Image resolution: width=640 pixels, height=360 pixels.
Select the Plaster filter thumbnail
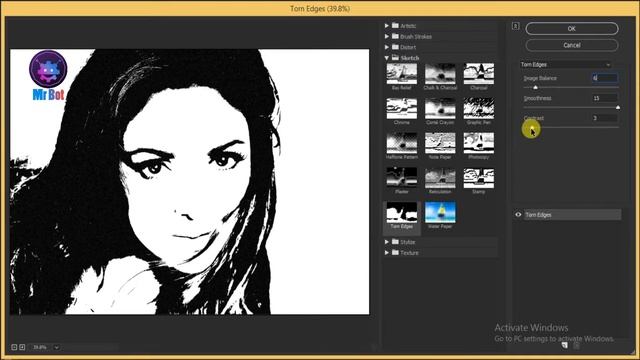tap(402, 178)
